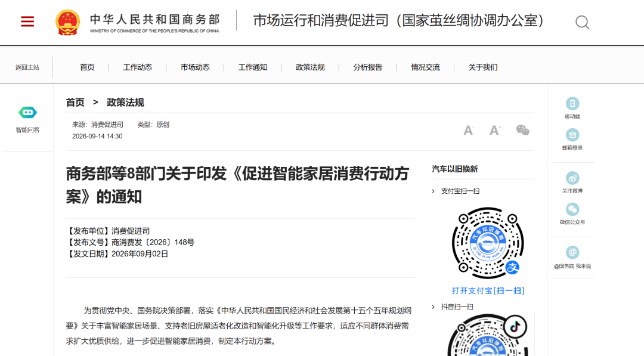Go to 分析报告 menu item
This screenshot has height=356, width=644.
tap(367, 67)
